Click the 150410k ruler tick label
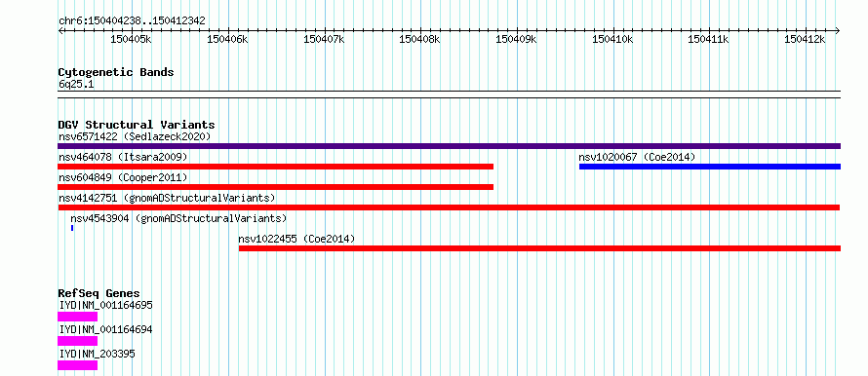868x376 pixels. click(x=612, y=40)
